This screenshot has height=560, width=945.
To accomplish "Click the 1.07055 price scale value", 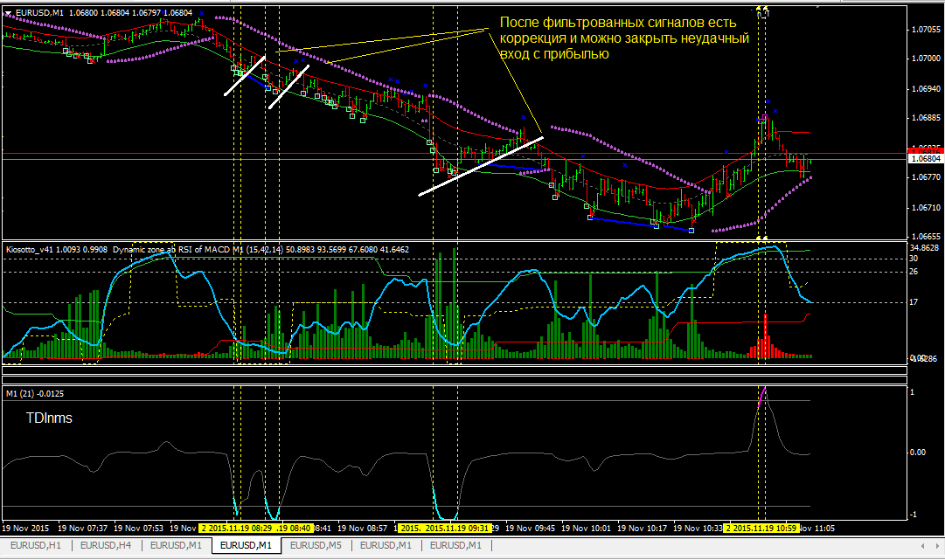I will [926, 30].
